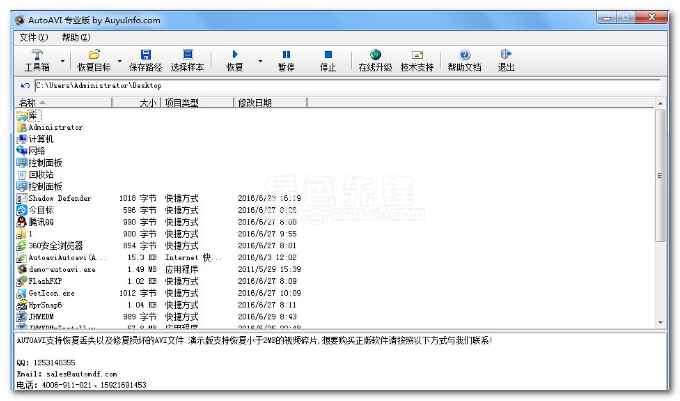Image resolution: width=680 pixels, height=401 pixels.
Task: Click the 选择样本 toolbar icon
Action: (x=187, y=54)
